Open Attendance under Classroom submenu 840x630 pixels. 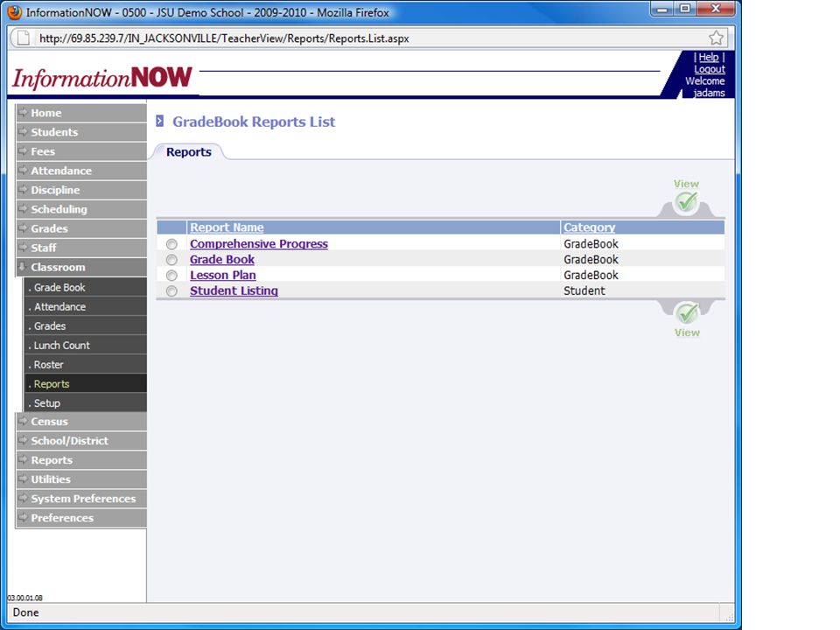(86, 307)
